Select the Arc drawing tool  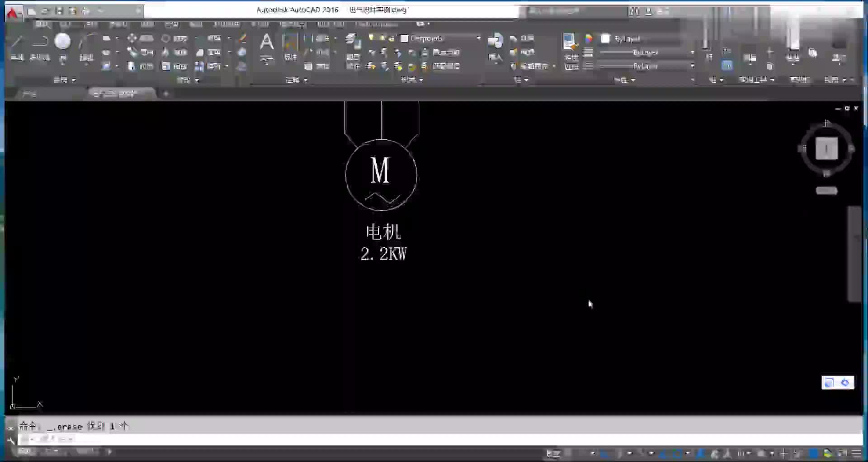(86, 47)
